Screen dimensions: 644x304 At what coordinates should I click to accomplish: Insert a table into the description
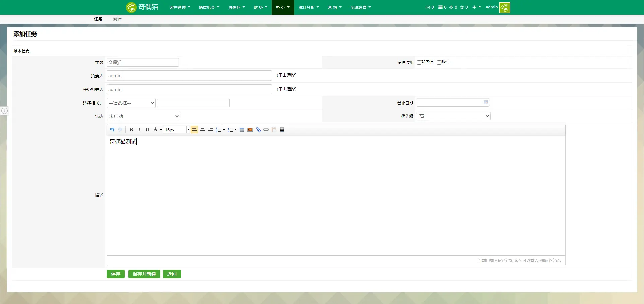click(242, 130)
